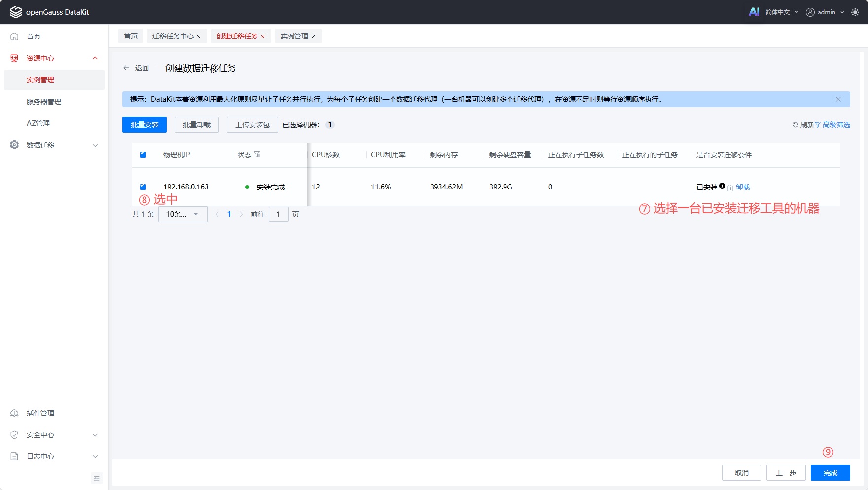This screenshot has height=490, width=868.
Task: Click the 上传安装包 button
Action: coord(253,125)
